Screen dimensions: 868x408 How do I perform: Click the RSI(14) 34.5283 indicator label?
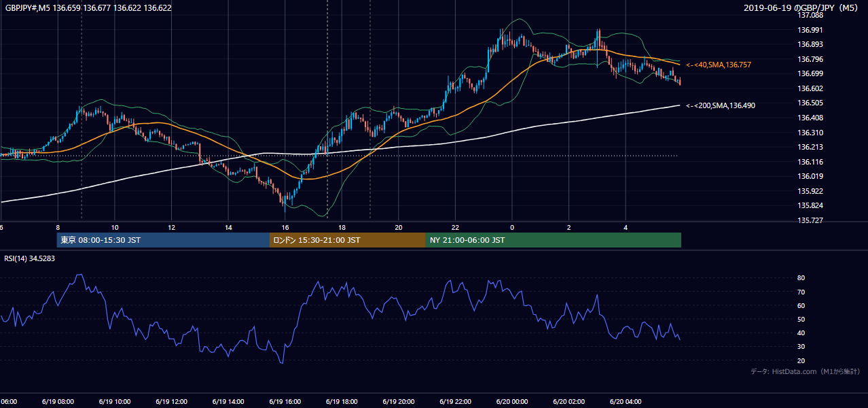[x=30, y=258]
